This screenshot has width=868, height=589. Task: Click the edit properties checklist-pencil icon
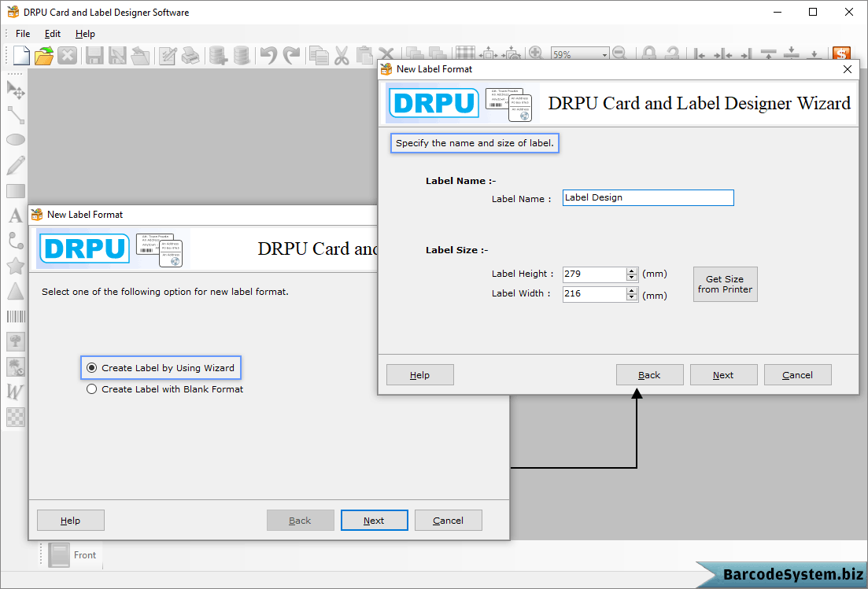click(168, 55)
